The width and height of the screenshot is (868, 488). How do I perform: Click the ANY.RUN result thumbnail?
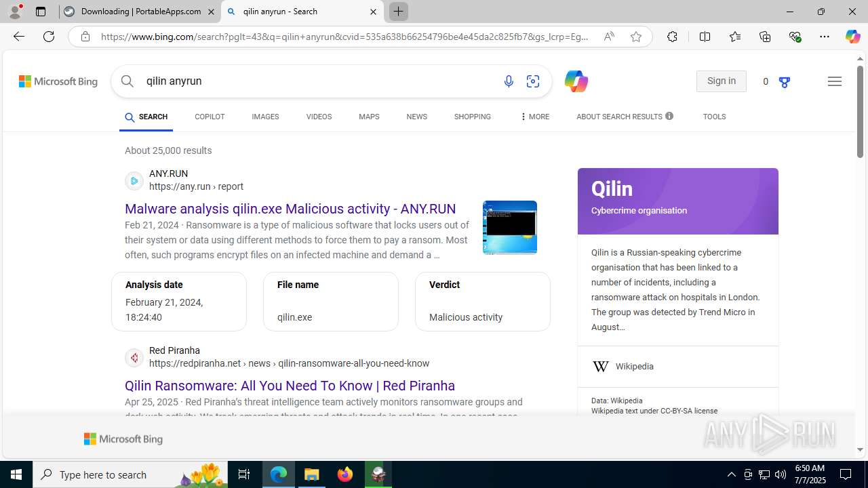(510, 228)
